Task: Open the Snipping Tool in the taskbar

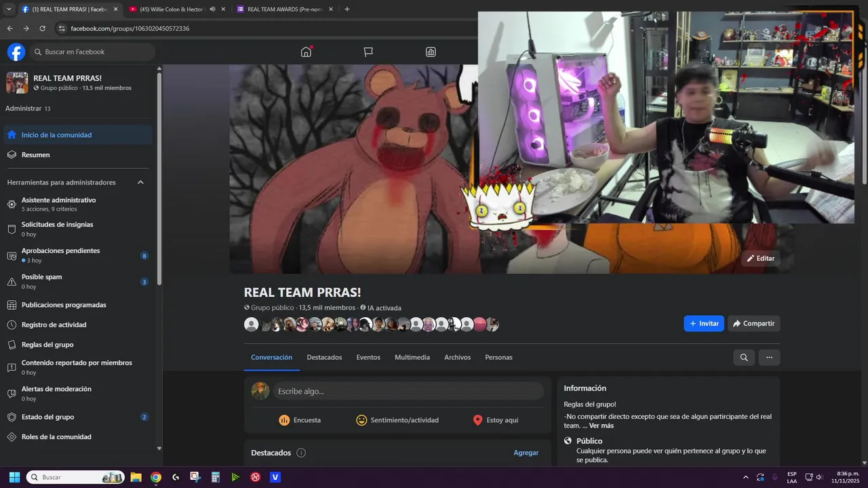Action: [195, 477]
